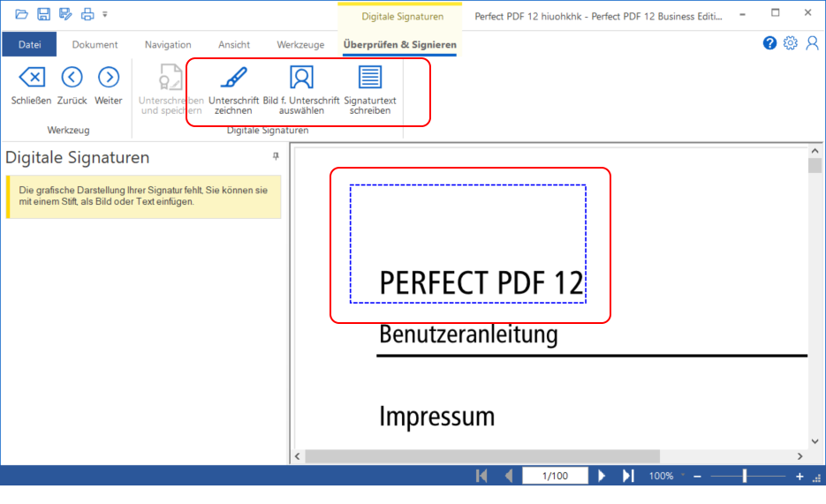Screen dimensions: 826x504
Task: Switch to the Dokument tab
Action: click(95, 45)
